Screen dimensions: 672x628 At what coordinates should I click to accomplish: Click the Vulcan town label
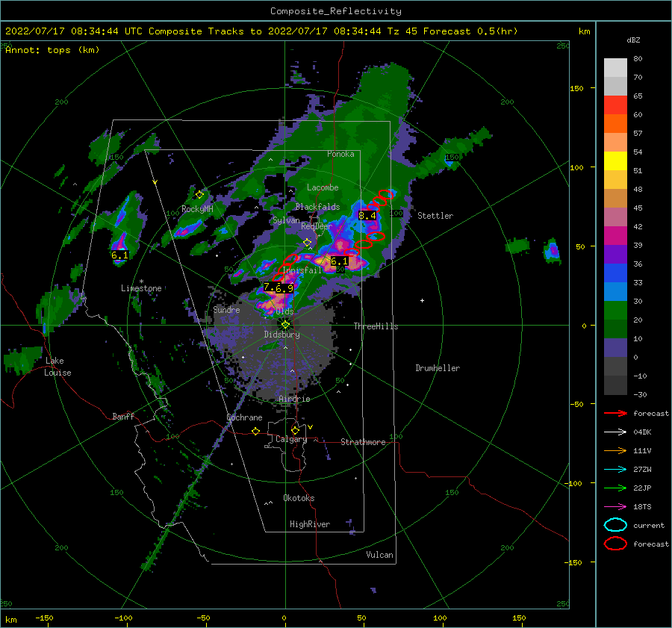pos(380,555)
